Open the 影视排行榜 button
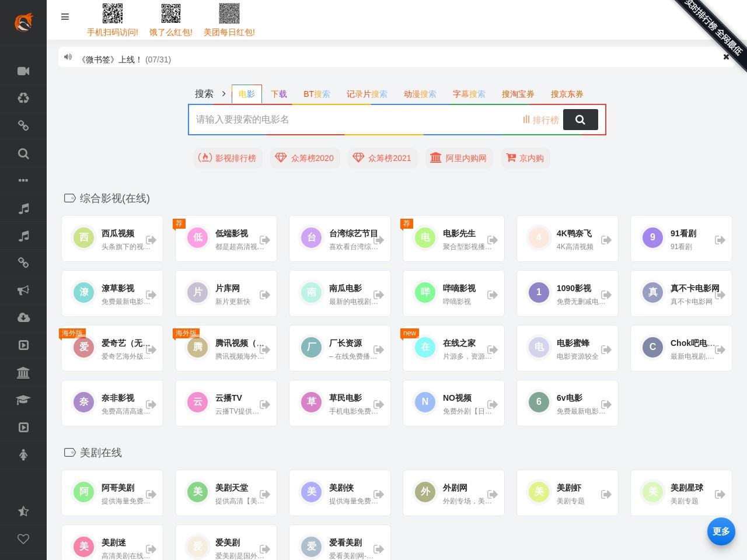 click(228, 158)
